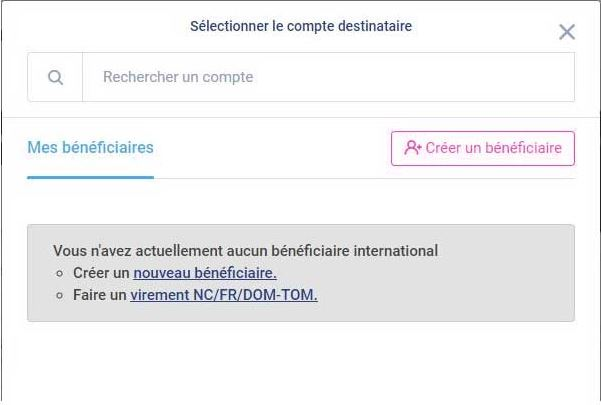
Task: Select the blue underline of Mes bénéficiaires
Action: 90,177
